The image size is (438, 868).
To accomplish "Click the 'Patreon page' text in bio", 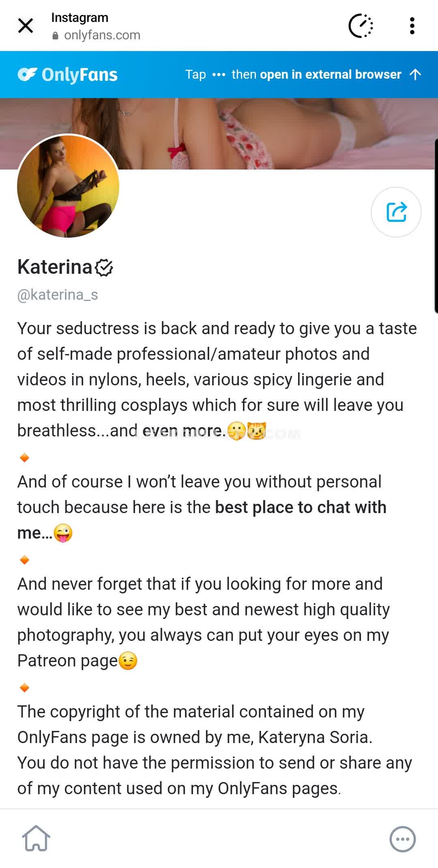I will [x=67, y=661].
